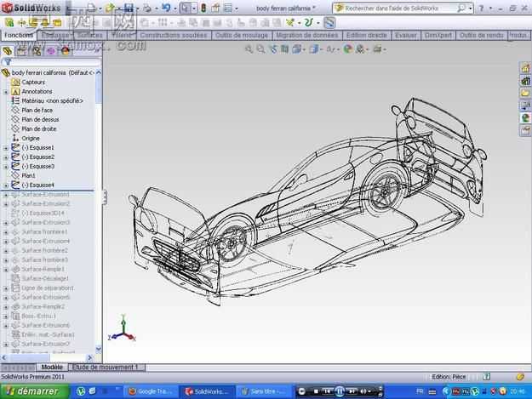Click the New document icon
This screenshot has width=532, height=399.
click(91, 8)
